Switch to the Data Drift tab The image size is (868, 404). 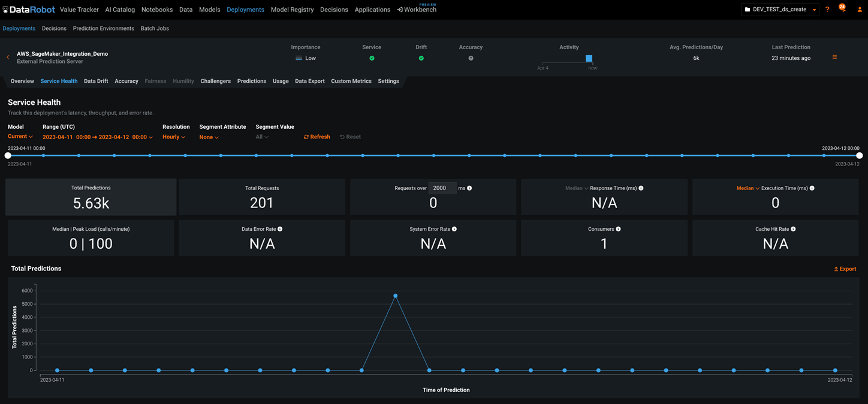coord(96,81)
